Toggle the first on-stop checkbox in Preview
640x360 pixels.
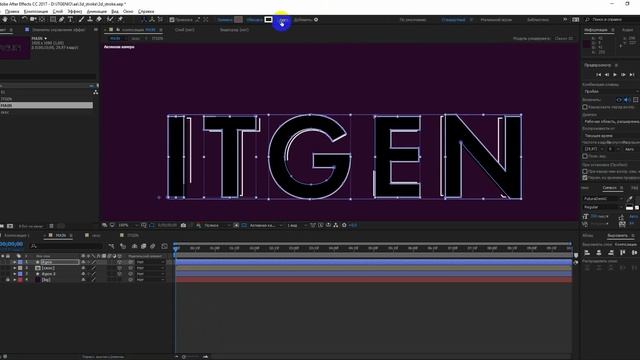[x=585, y=171]
